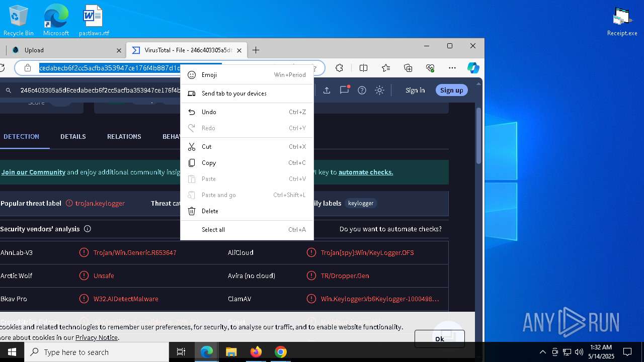This screenshot has width=644, height=362.
Task: Choose Cut from the context menu
Action: tap(247, 147)
